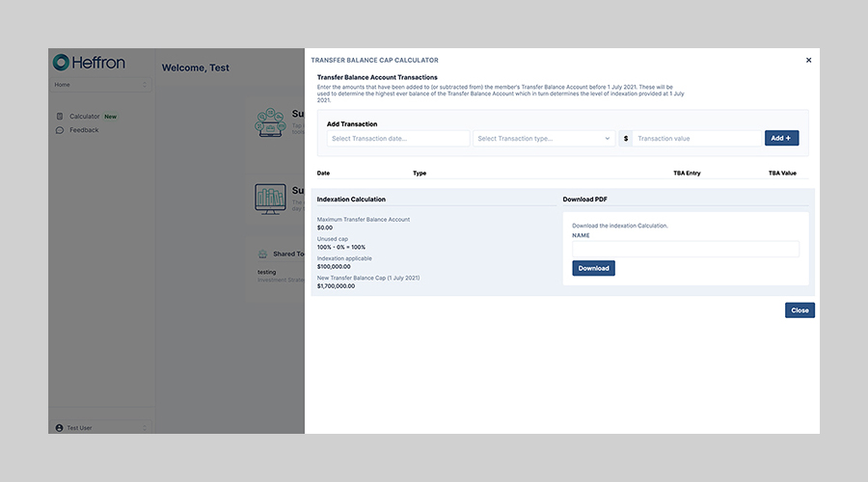Click the Test User avatar icon

[x=59, y=428]
